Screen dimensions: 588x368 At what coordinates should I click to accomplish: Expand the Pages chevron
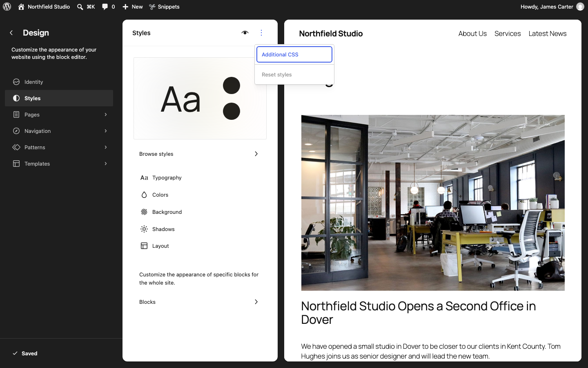coord(106,114)
